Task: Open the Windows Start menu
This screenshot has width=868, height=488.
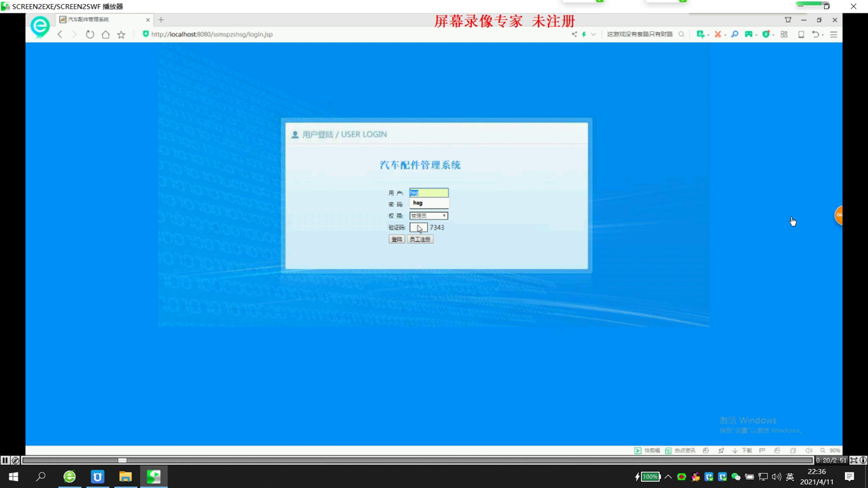Action: click(14, 477)
